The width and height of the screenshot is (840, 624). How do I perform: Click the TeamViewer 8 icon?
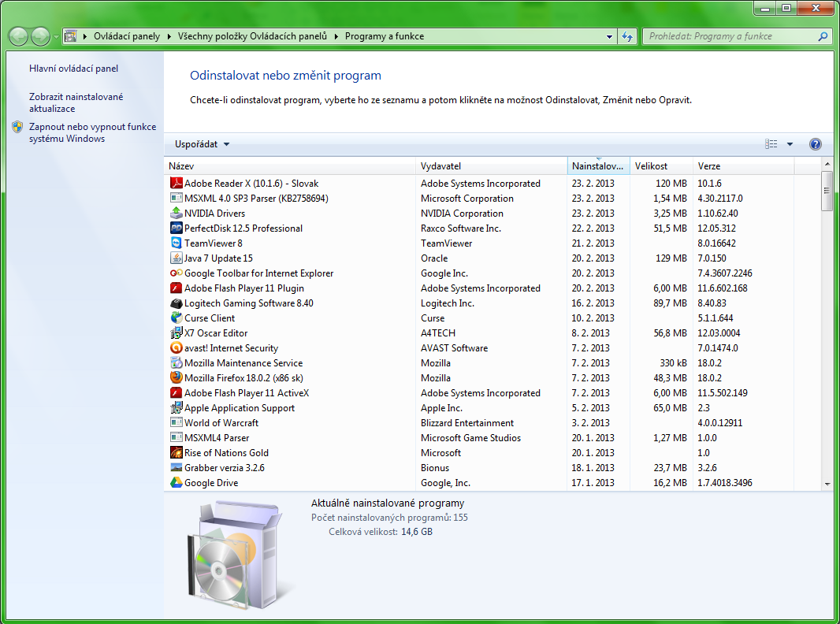tap(177, 243)
